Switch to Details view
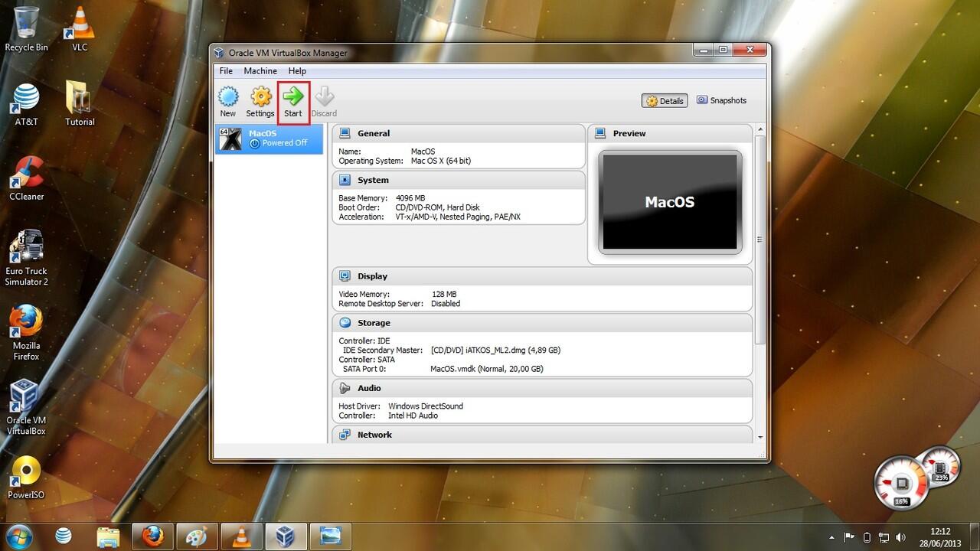Screen dimensions: 980x551 (x=665, y=100)
